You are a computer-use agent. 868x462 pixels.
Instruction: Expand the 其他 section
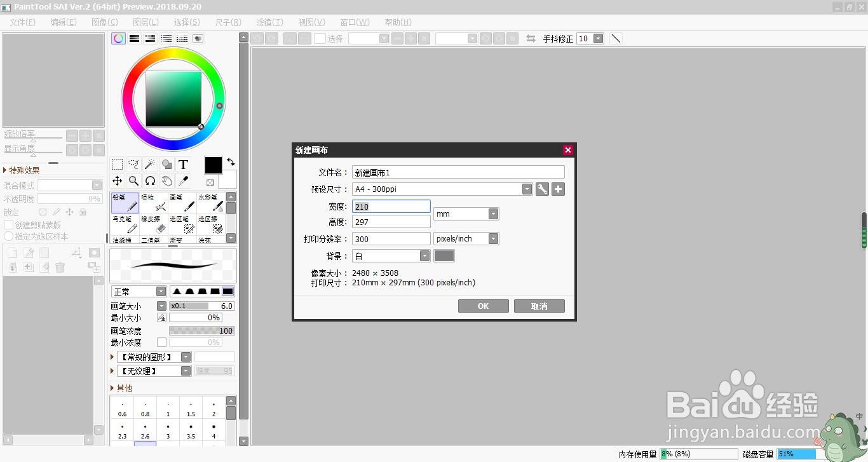pos(121,388)
